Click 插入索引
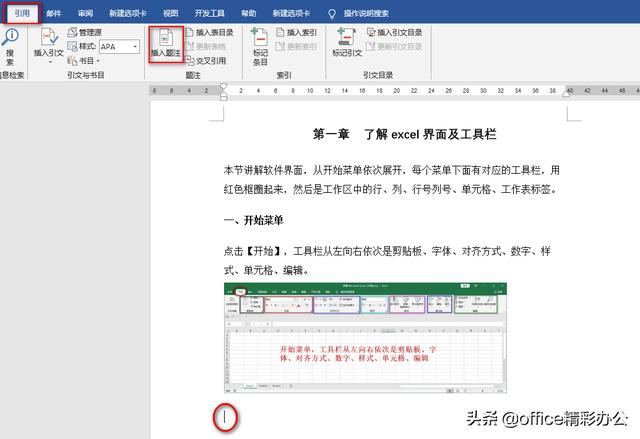640x439 pixels. tap(297, 32)
